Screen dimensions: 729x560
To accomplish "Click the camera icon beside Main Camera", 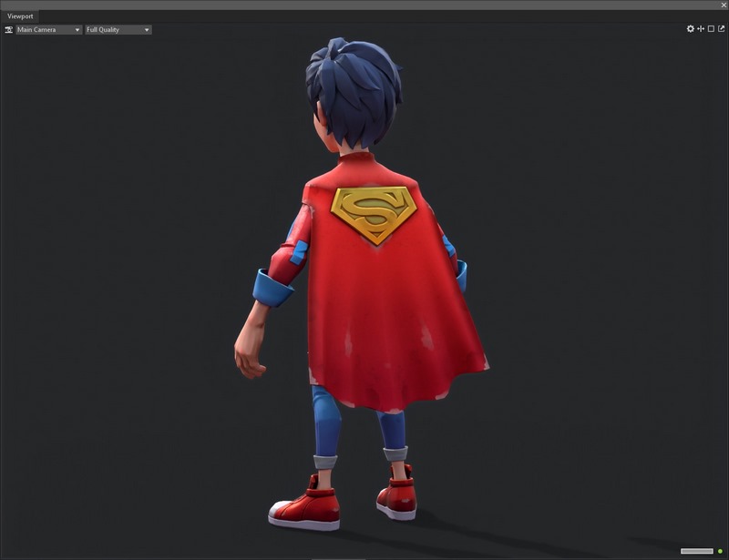I will click(x=8, y=30).
